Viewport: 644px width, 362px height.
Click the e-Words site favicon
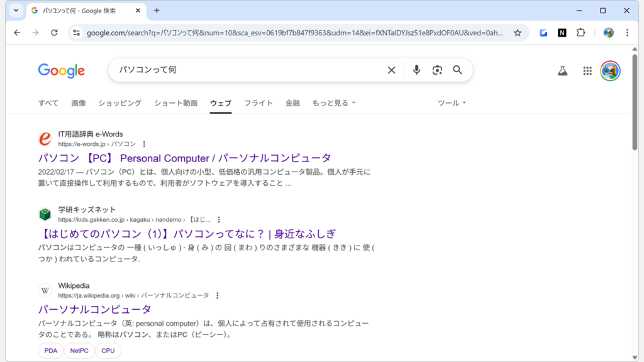45,139
